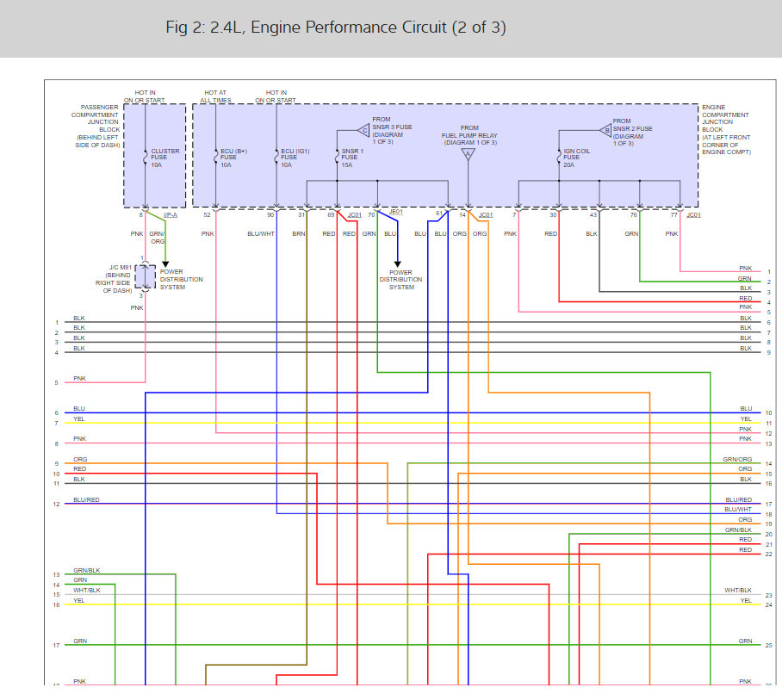The width and height of the screenshot is (782, 700).
Task: Click the figure title 'Fig 2: 2.4L, Engine Performance Circuit'
Action: (x=336, y=27)
